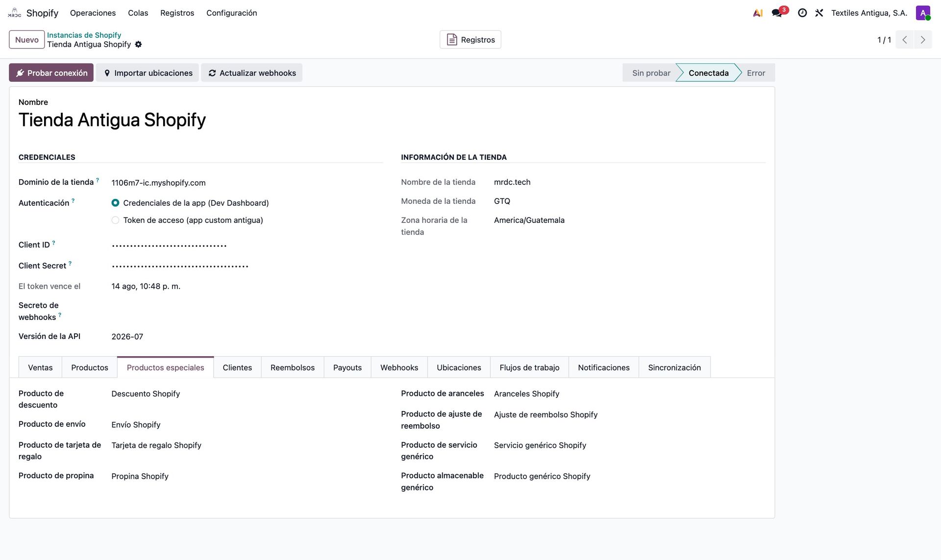Switch to the Payouts tab
Image resolution: width=941 pixels, height=560 pixels.
[347, 367]
